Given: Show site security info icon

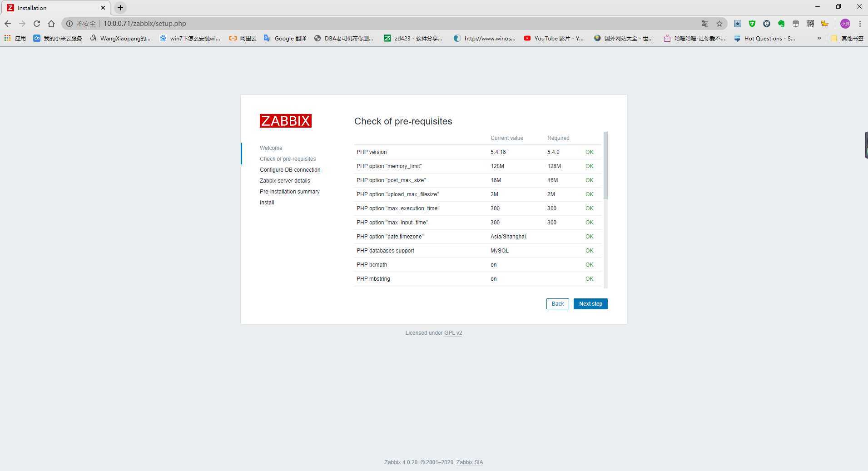Looking at the screenshot, I should [x=69, y=24].
